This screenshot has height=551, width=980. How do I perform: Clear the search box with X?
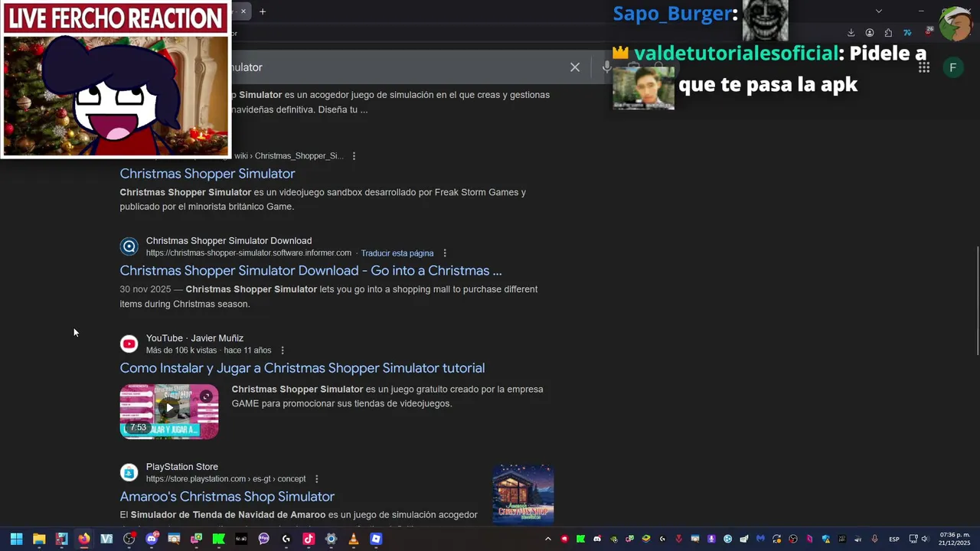click(575, 67)
